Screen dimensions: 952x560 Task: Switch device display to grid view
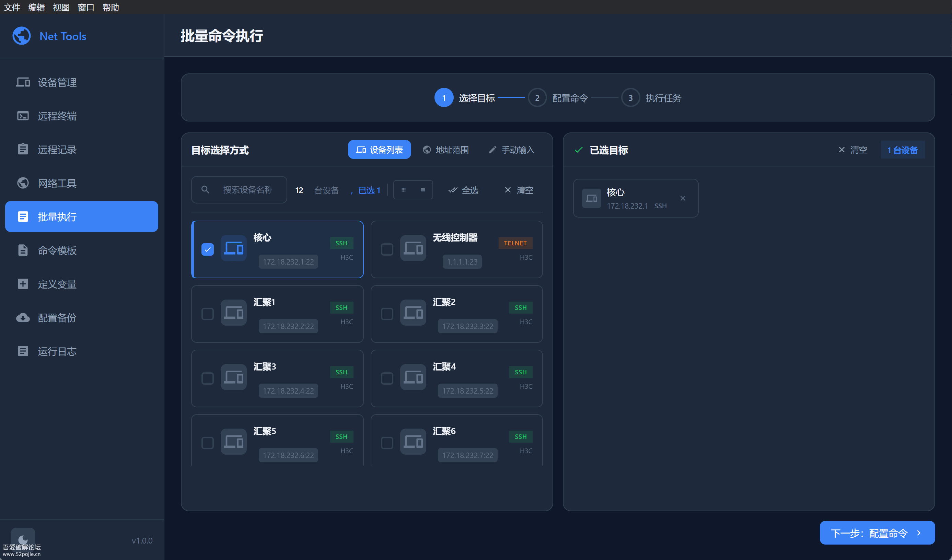tap(404, 190)
